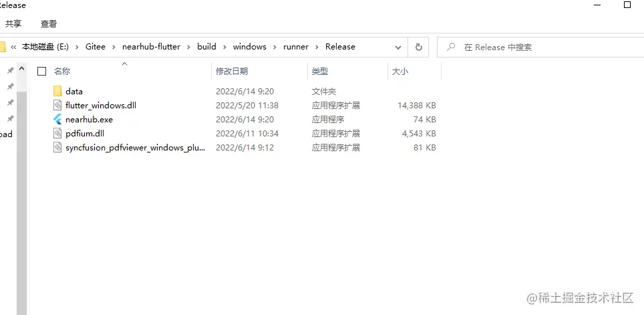
Task: Select the data folder name
Action: click(x=74, y=92)
